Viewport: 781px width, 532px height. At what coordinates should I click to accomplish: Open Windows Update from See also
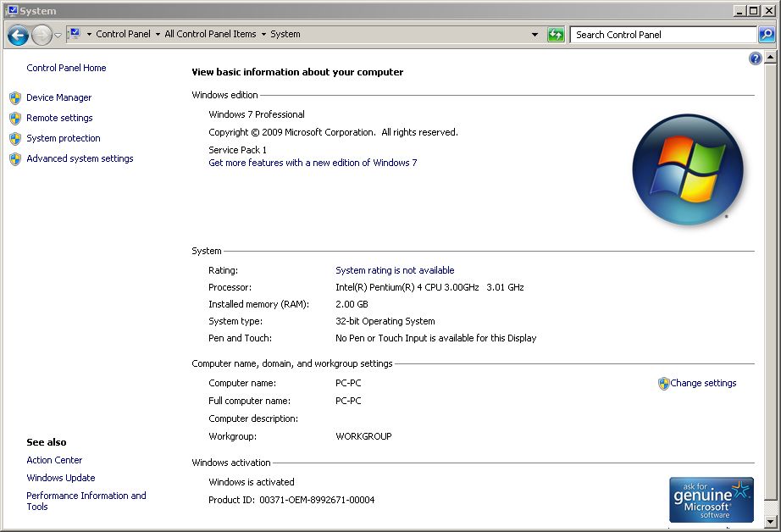pos(61,478)
